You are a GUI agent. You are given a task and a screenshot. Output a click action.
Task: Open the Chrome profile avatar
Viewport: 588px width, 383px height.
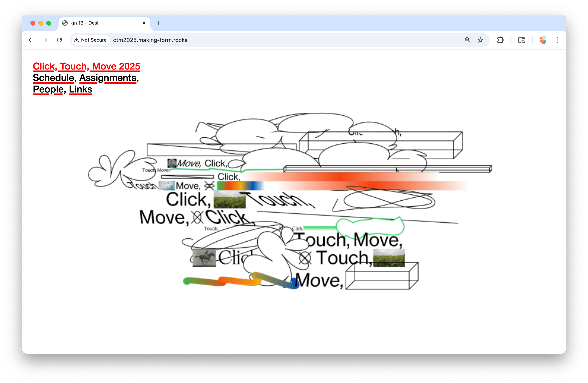543,40
